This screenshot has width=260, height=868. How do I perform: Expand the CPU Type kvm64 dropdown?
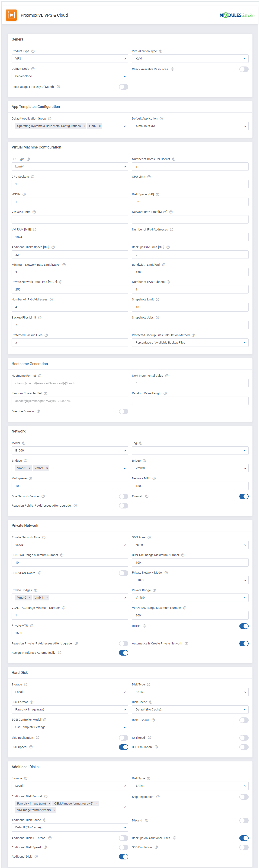point(70,167)
